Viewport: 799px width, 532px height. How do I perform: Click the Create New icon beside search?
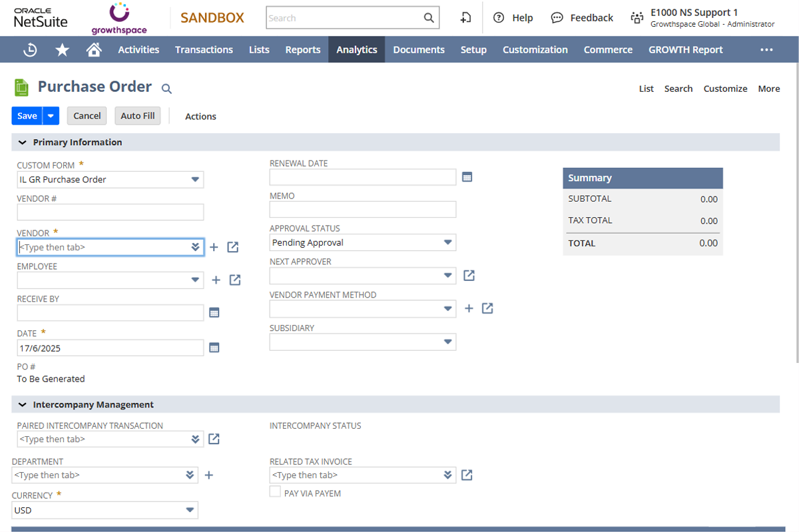465,18
